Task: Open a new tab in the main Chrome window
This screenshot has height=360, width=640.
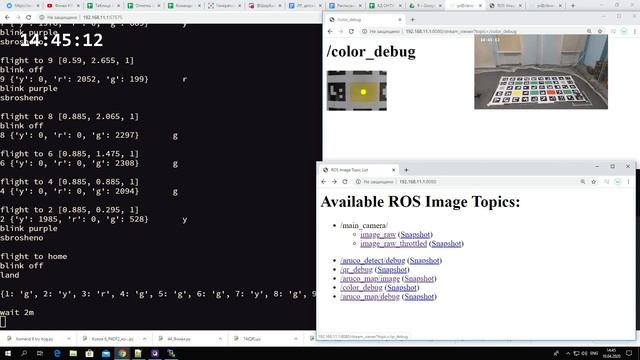Action: pos(573,6)
